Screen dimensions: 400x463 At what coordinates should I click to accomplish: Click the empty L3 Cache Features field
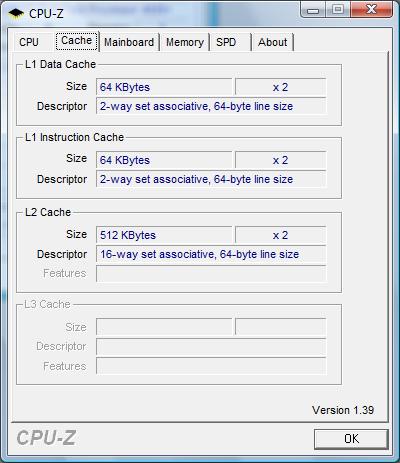pyautogui.click(x=211, y=366)
